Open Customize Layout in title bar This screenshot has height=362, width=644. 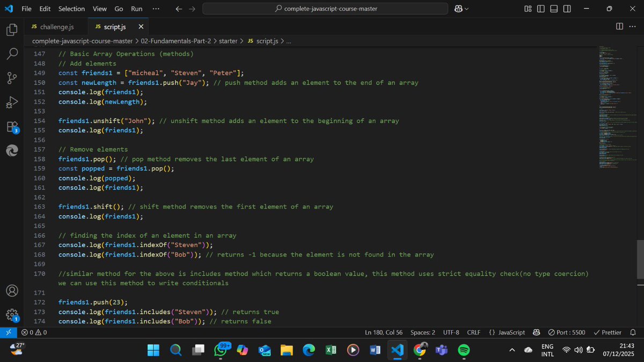click(528, 9)
